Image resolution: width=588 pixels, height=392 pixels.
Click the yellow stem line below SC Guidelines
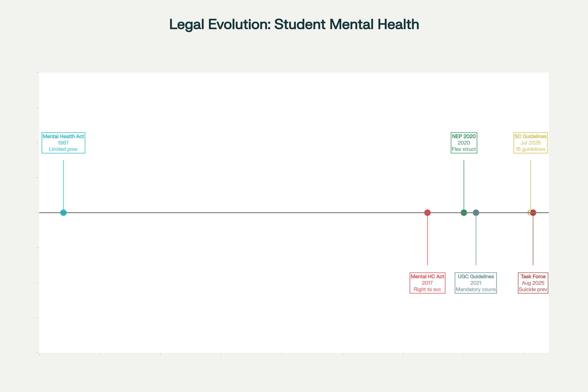[530, 185]
